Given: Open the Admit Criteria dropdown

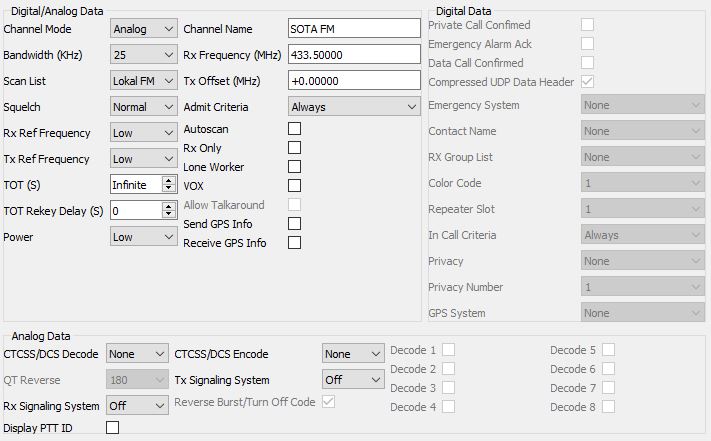Looking at the screenshot, I should point(354,107).
